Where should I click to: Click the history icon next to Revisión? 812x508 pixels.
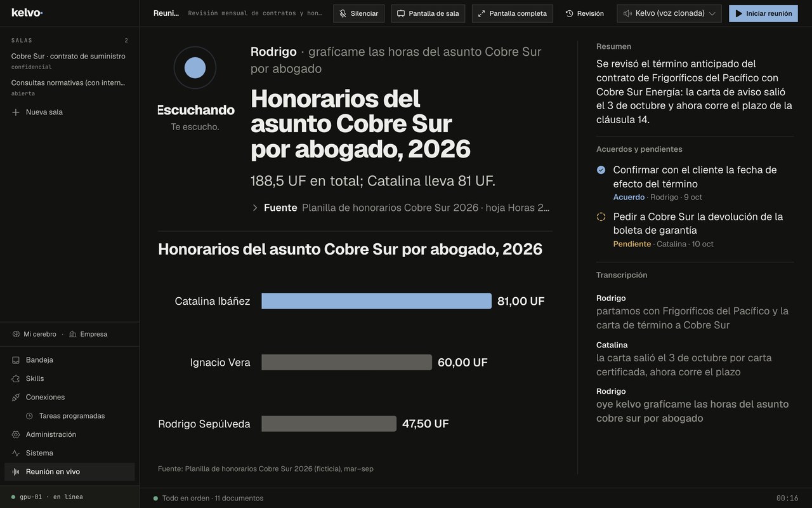569,13
